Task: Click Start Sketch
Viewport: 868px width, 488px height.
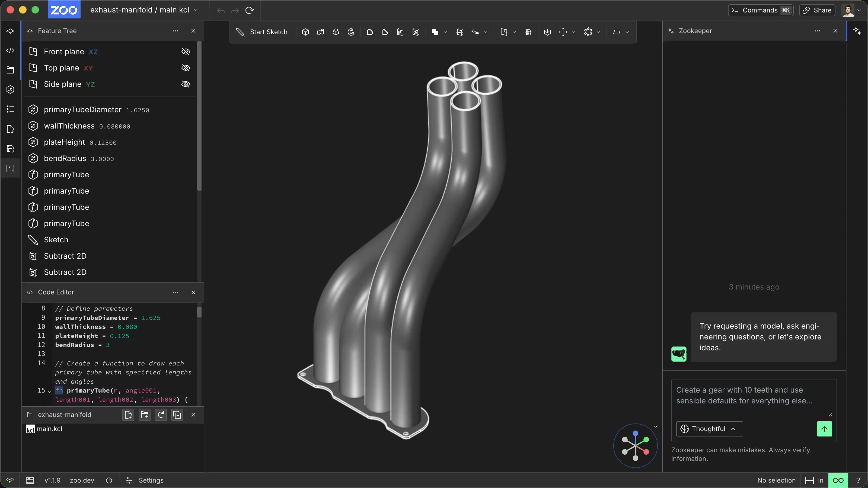Action: coord(262,32)
